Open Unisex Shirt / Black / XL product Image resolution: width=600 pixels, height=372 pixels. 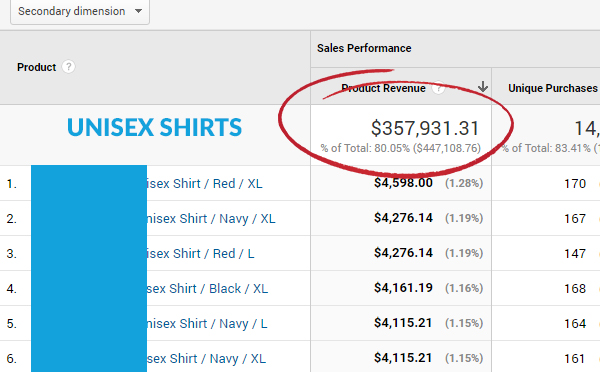[x=207, y=289]
